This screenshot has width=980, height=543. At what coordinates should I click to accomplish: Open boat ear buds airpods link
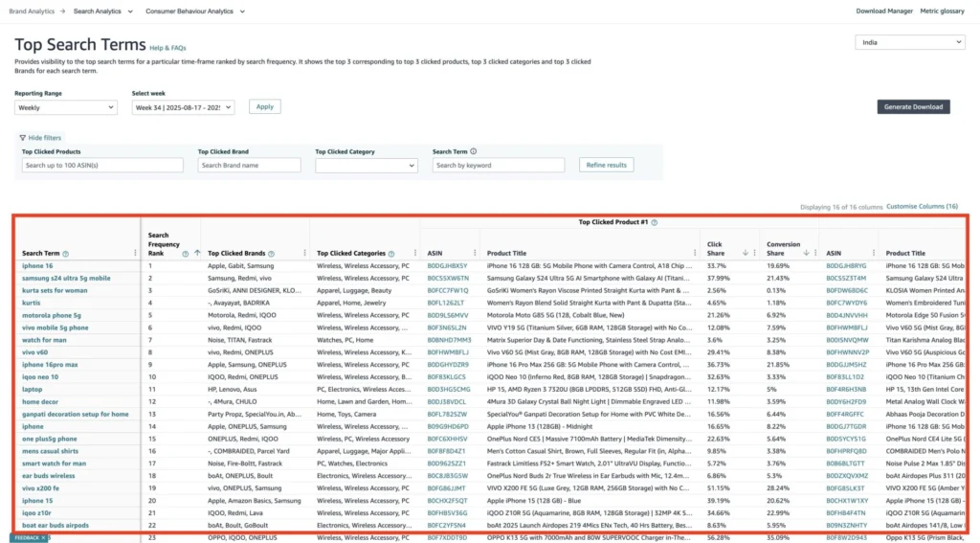[x=56, y=526]
